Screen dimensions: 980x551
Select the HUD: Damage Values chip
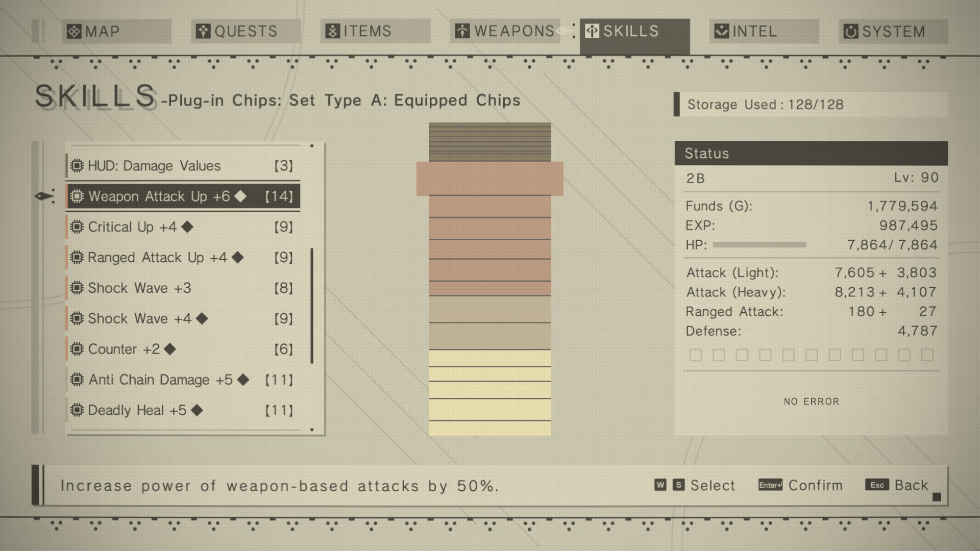pos(182,164)
